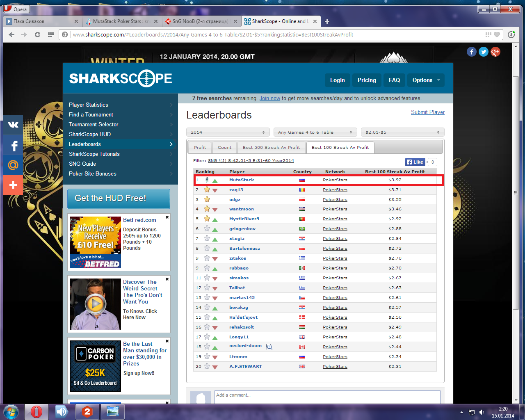Open the Leaderboards sidebar item

[x=120, y=144]
